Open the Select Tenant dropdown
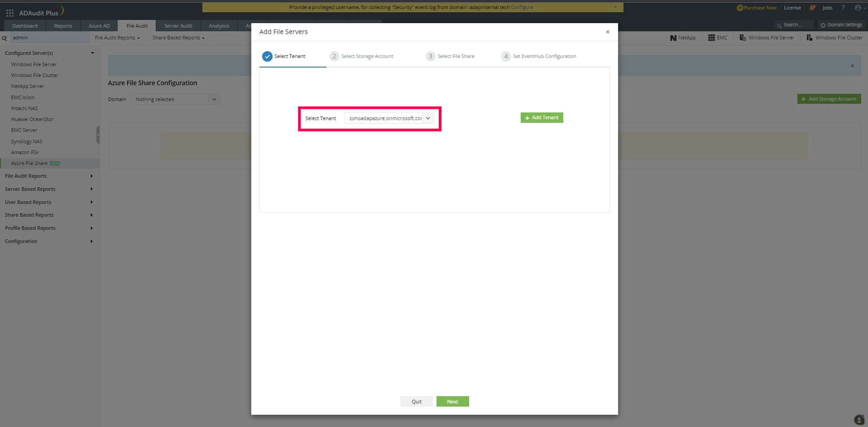The width and height of the screenshot is (868, 427). coord(389,118)
